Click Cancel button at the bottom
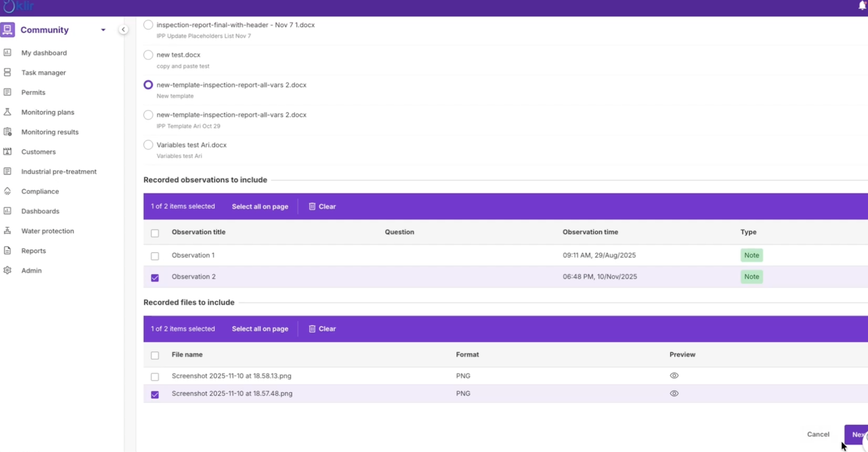This screenshot has height=452, width=868. (818, 434)
